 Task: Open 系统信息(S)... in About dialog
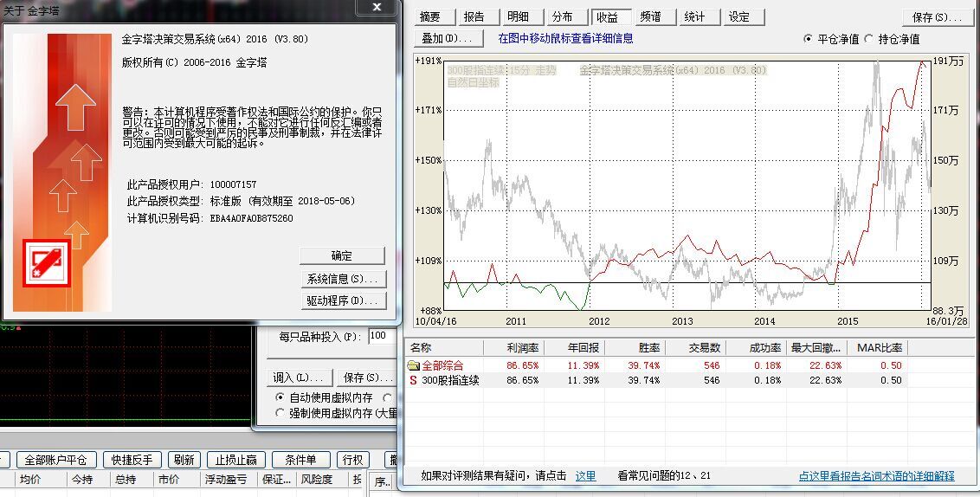pos(342,278)
